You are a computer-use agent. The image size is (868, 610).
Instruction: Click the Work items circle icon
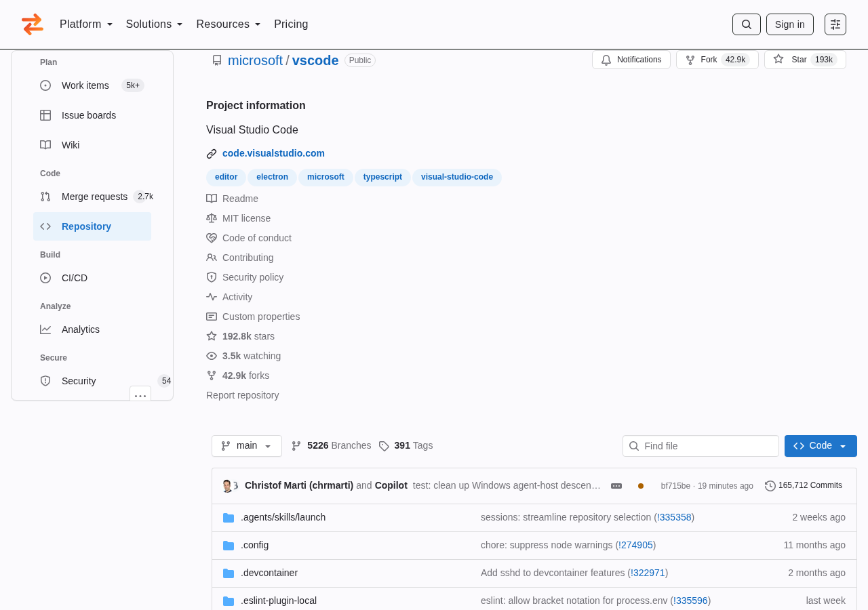point(45,85)
